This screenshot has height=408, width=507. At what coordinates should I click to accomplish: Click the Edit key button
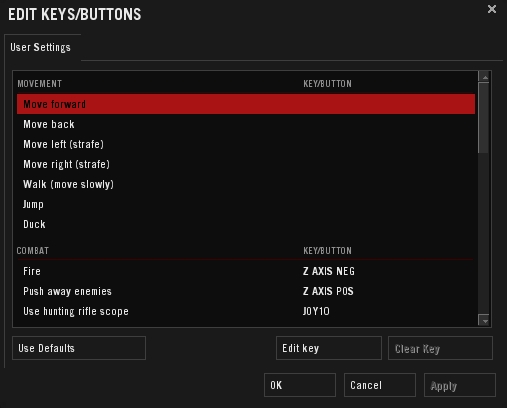pos(329,348)
